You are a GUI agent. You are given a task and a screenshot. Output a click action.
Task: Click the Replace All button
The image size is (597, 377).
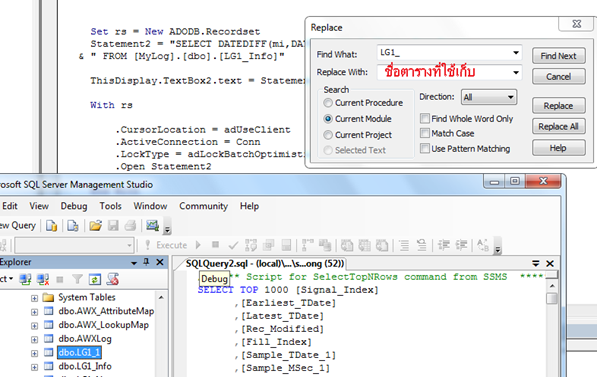coord(559,126)
